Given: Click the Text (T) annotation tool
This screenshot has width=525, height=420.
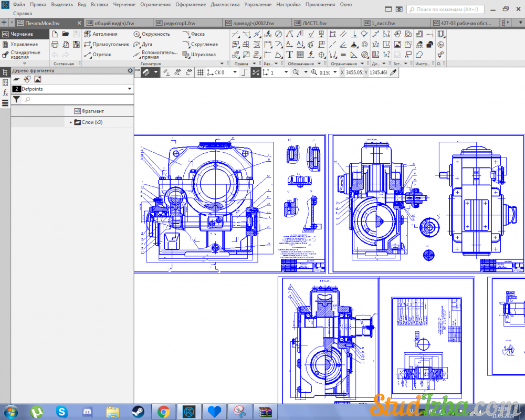Looking at the screenshot, I should (289, 55).
